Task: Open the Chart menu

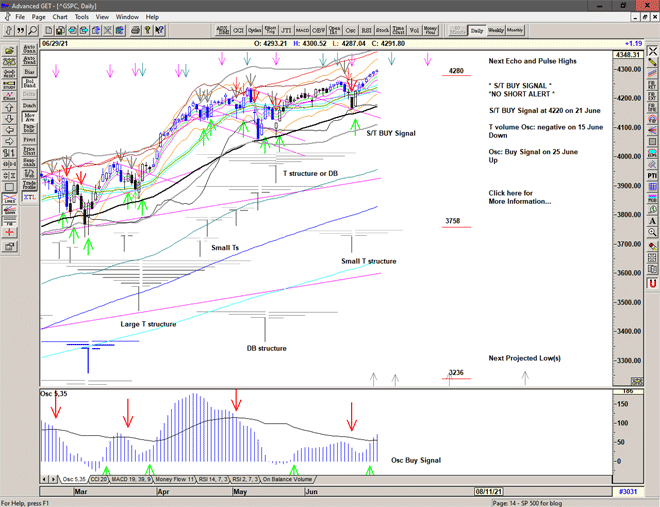Action: coord(60,17)
